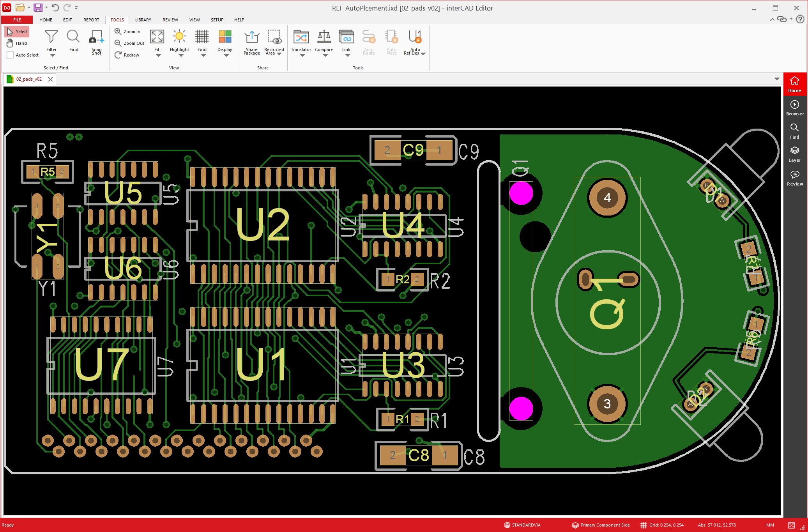Click the Restricted Area icon
Viewport: 808px width, 532px height.
(274, 37)
